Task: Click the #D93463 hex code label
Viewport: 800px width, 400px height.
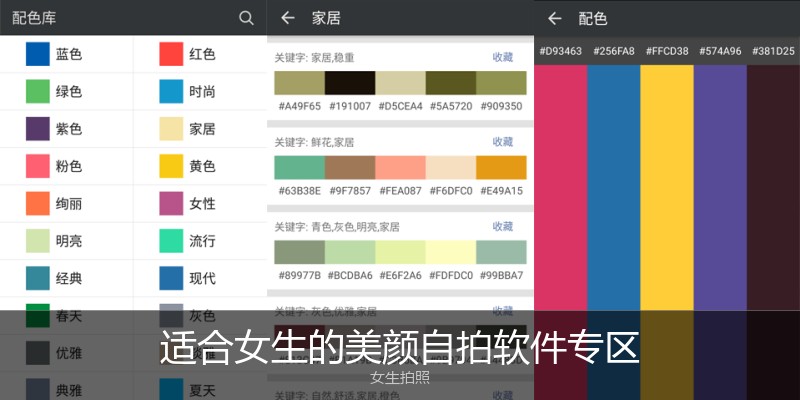Action: [x=561, y=51]
